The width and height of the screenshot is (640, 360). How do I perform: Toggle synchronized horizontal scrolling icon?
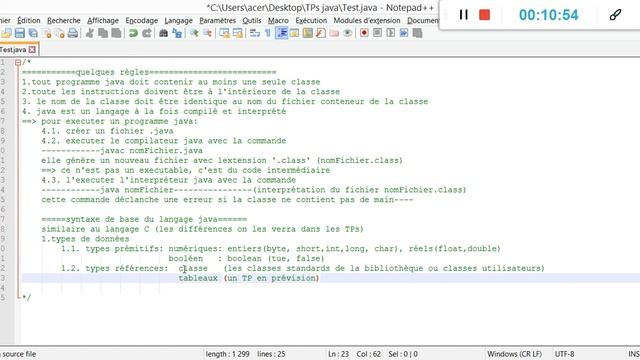[x=238, y=33]
